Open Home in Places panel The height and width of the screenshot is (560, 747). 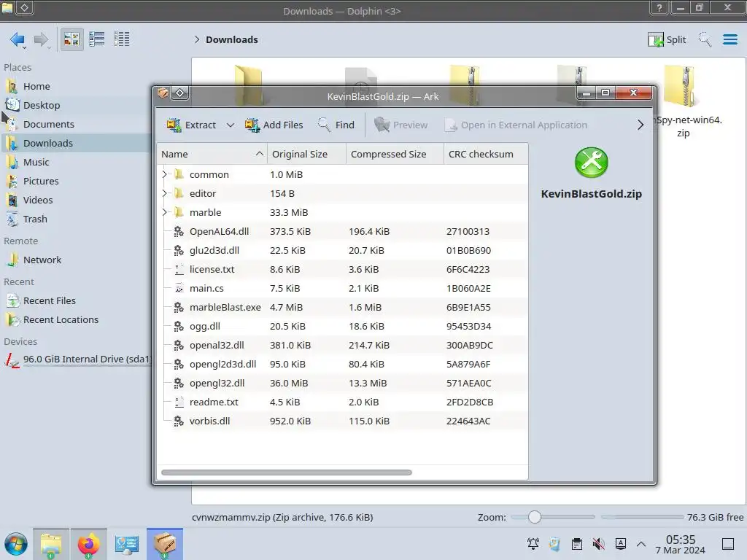[x=77, y=86]
